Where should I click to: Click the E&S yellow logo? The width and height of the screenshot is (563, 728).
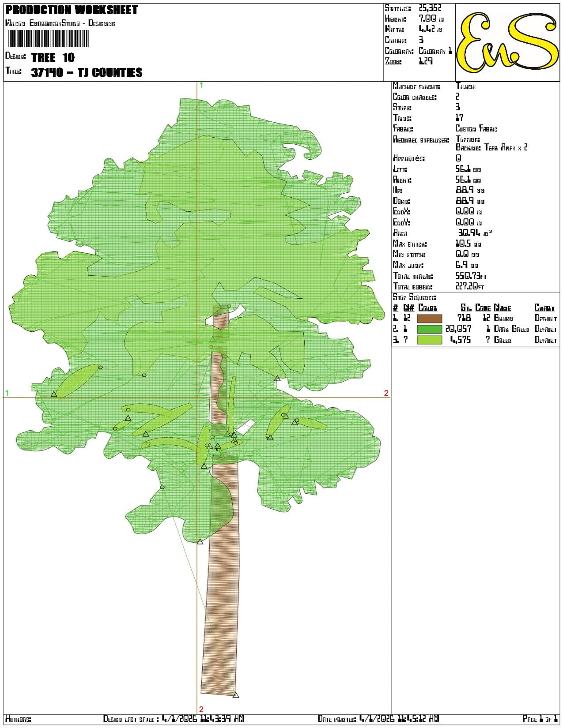tap(507, 42)
